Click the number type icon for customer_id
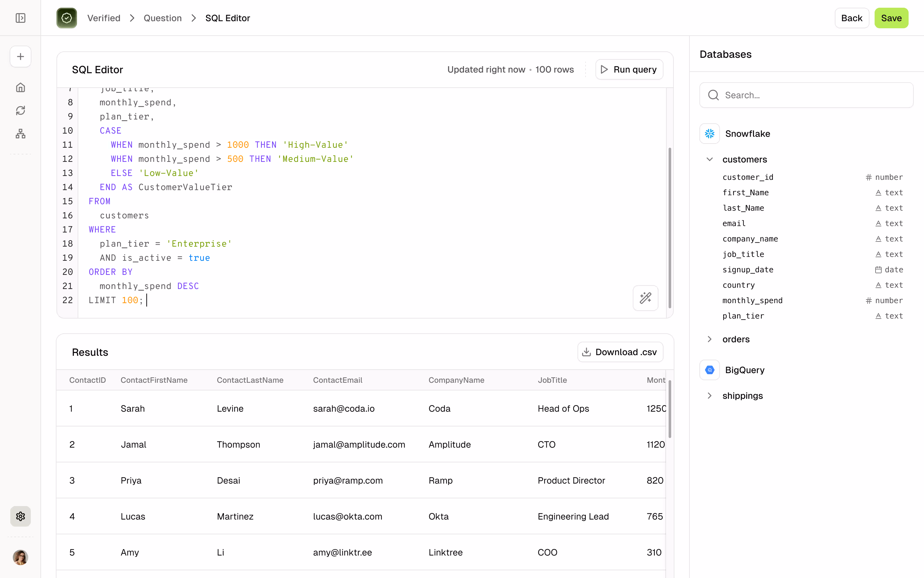 click(868, 177)
